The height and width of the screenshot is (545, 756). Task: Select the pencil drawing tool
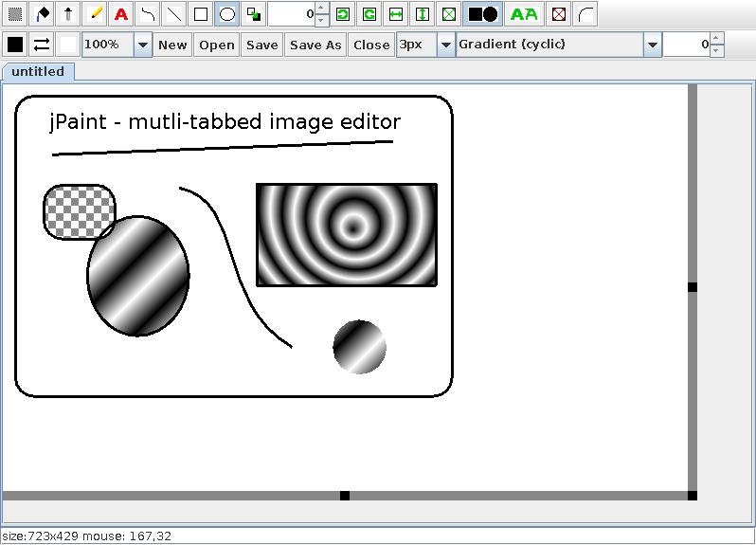(x=95, y=14)
